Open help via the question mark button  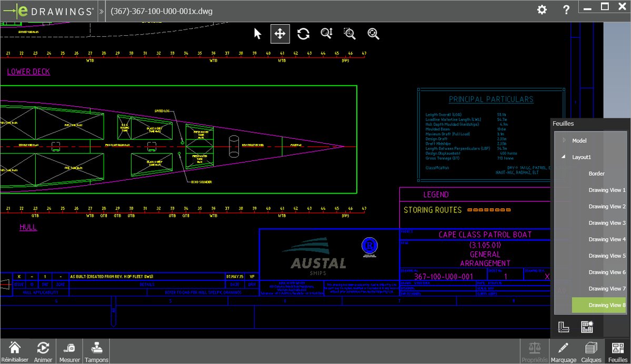[x=566, y=9]
